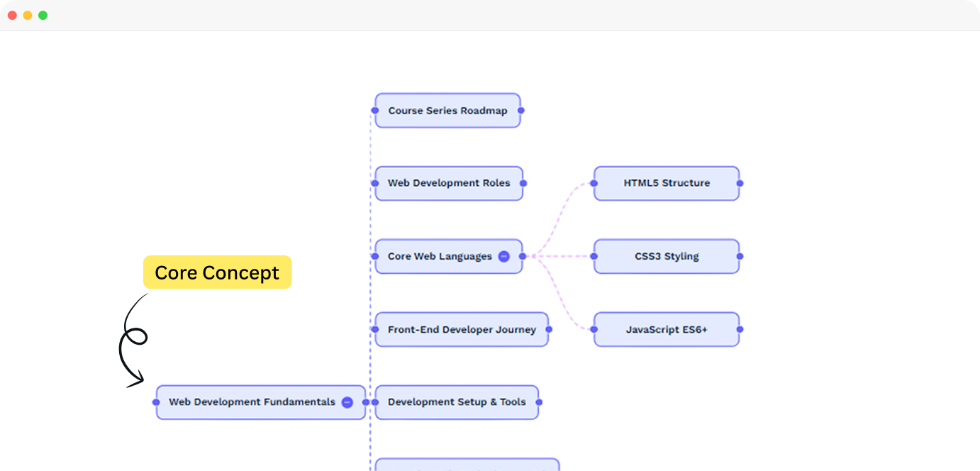Click left connector dot of Core Web Languages
This screenshot has width=980, height=471.
[x=375, y=256]
